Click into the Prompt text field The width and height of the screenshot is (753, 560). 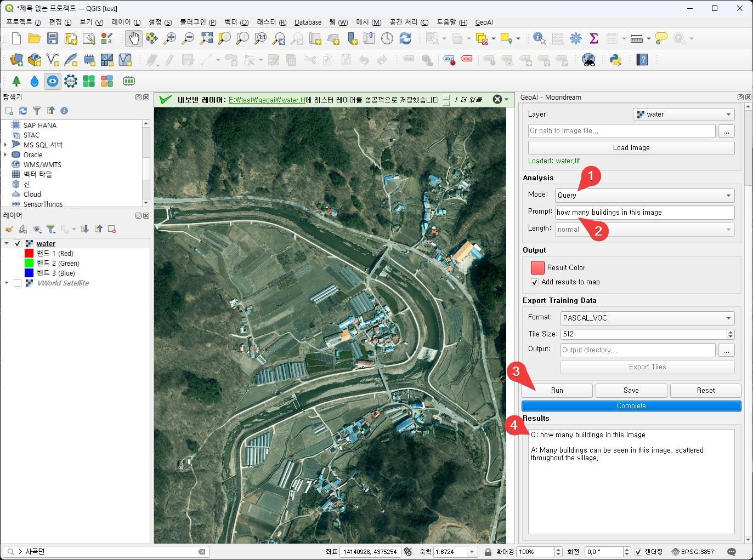click(x=644, y=213)
